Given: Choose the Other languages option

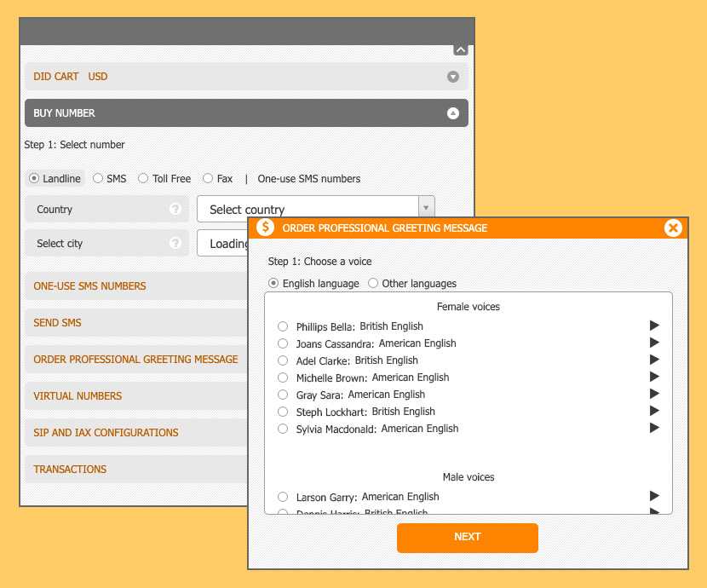Looking at the screenshot, I should coord(373,284).
